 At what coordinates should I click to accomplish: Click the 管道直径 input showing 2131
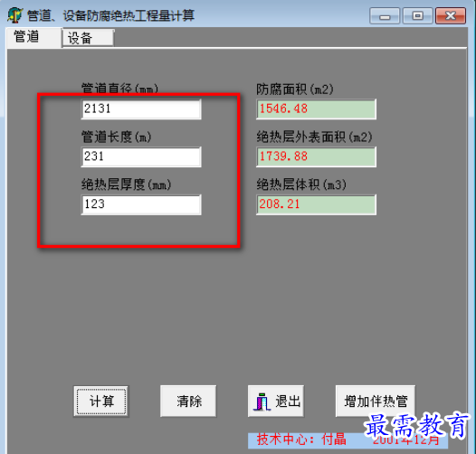pyautogui.click(x=141, y=109)
